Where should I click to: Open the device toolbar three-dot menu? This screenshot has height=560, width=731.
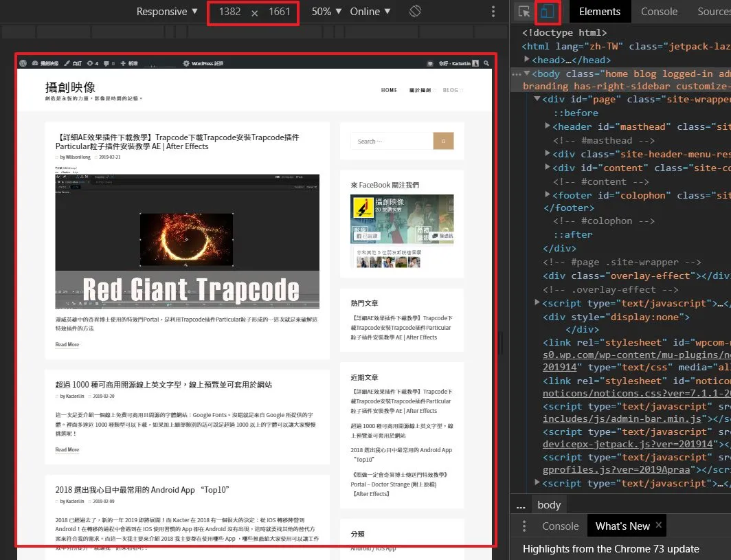tap(493, 12)
